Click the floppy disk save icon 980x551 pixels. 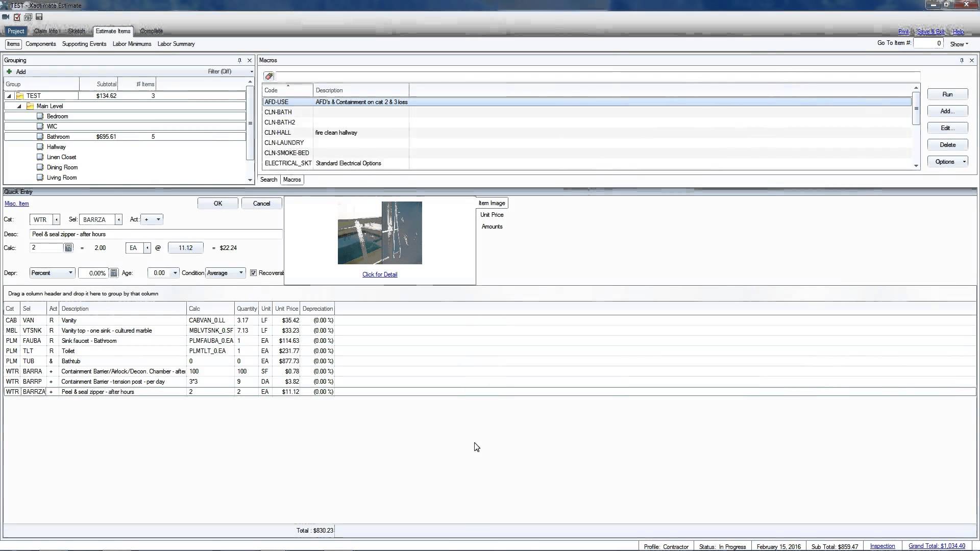coord(39,17)
